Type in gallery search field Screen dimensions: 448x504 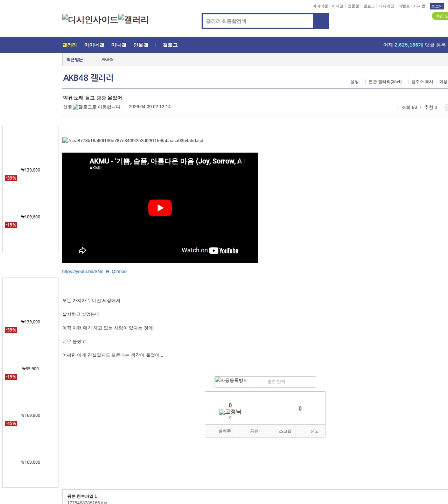pyautogui.click(x=258, y=21)
